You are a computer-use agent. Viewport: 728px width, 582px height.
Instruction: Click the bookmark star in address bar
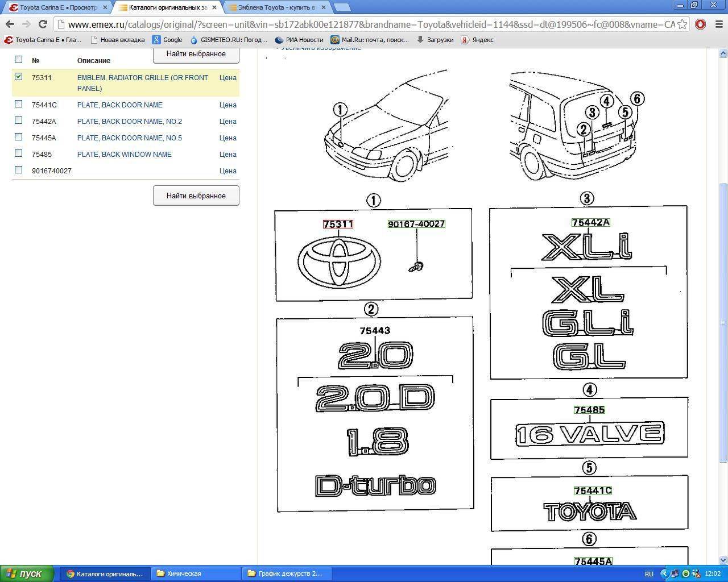(x=682, y=24)
